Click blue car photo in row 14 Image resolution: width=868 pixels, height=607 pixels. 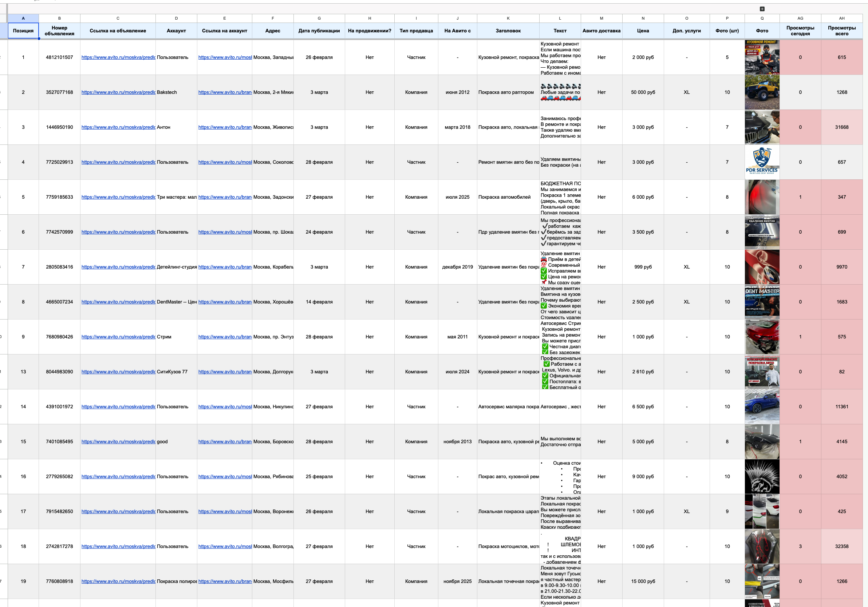click(762, 407)
